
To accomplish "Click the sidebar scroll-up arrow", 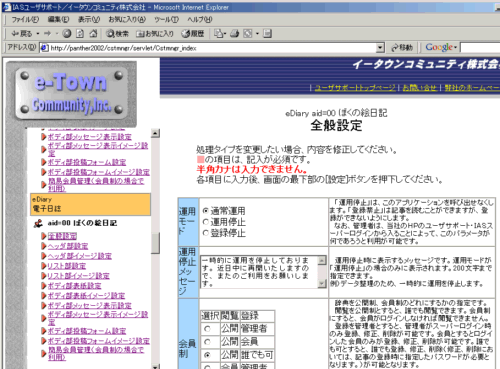I will pos(155,134).
